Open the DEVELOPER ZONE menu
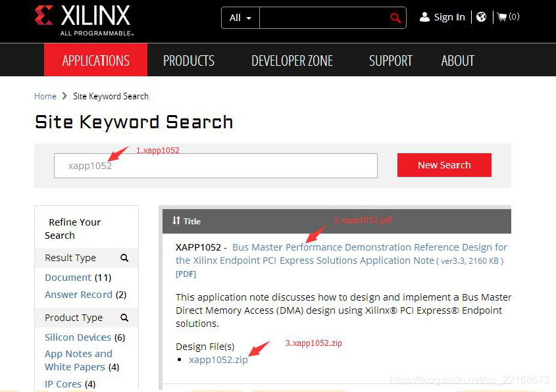Screen dimensions: 556x392 (292, 61)
